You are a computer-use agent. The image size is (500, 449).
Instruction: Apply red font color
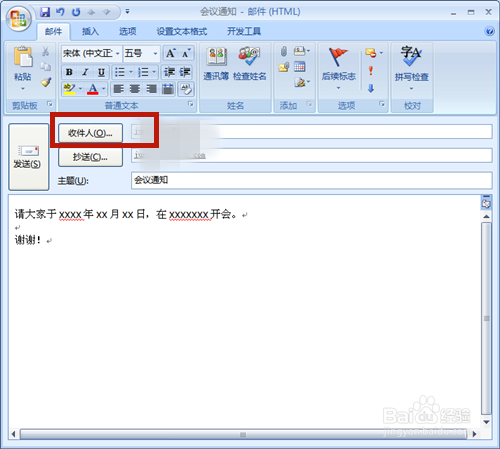(x=93, y=89)
